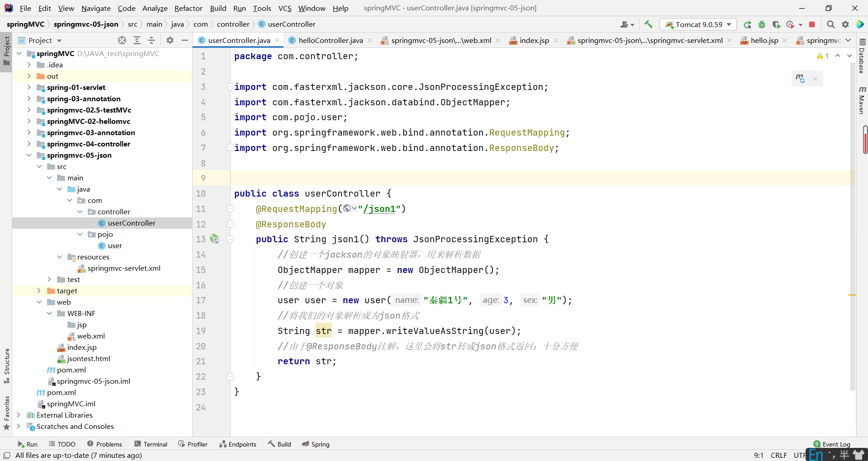868x461 pixels.
Task: Open the Run tool window
Action: pyautogui.click(x=28, y=444)
